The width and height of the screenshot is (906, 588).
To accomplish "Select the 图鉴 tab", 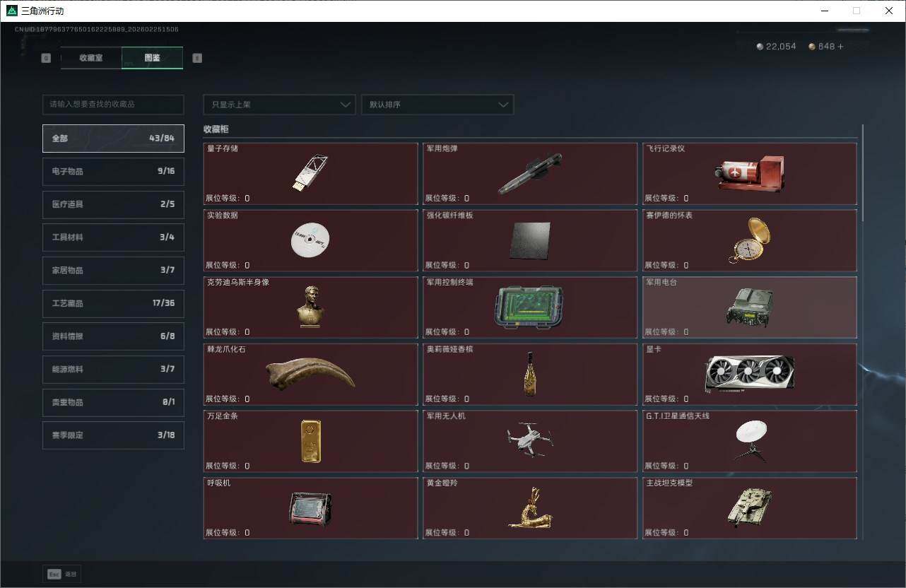I will click(x=152, y=58).
